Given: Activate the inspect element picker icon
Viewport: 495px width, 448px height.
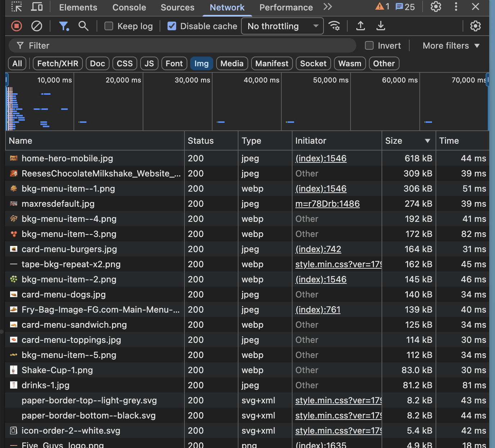Looking at the screenshot, I should point(17,7).
